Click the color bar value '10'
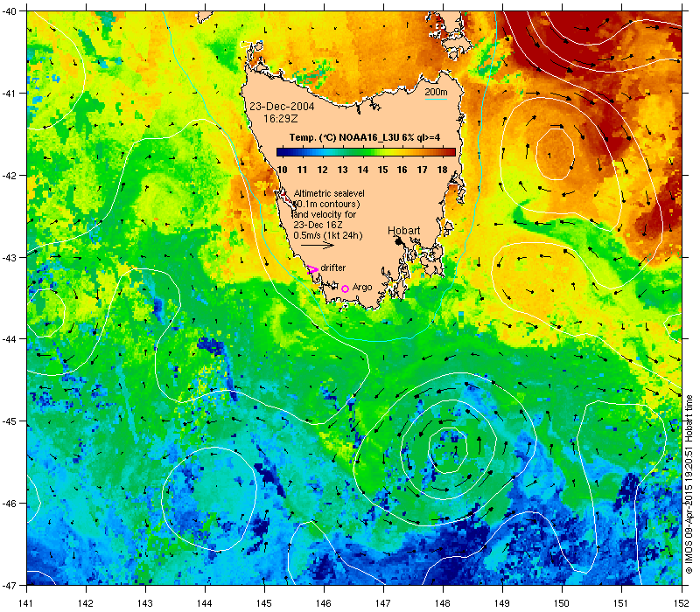This screenshot has height=612, width=700. click(x=282, y=170)
